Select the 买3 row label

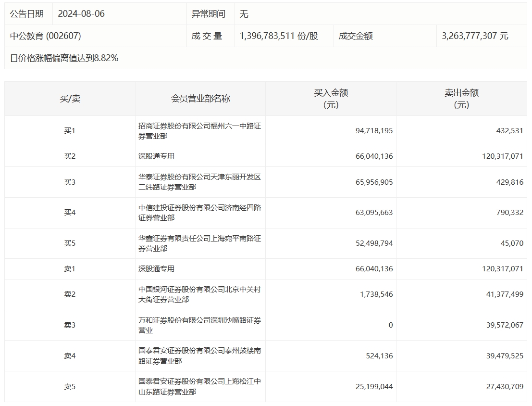70,182
